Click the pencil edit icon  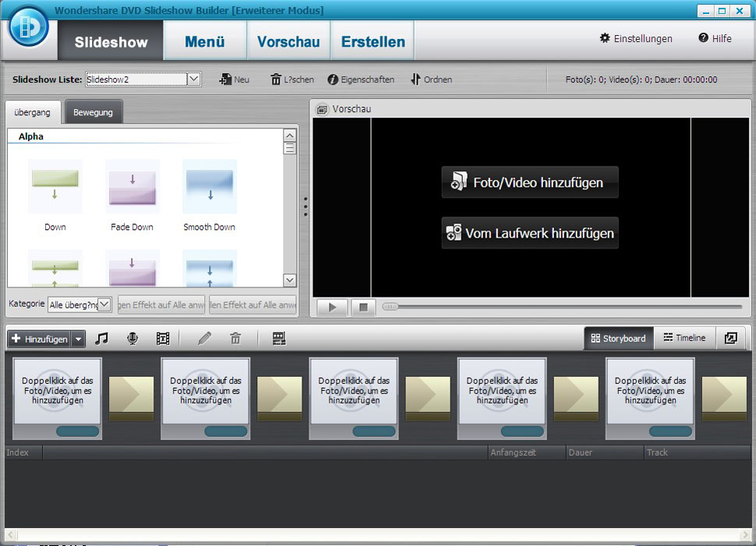coord(204,338)
